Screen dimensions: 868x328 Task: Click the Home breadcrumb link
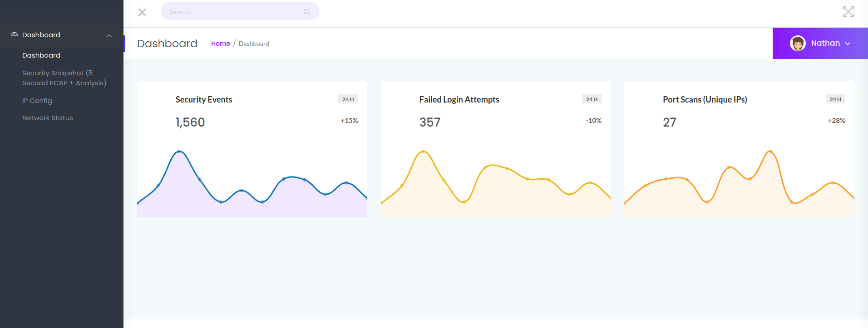tap(220, 44)
